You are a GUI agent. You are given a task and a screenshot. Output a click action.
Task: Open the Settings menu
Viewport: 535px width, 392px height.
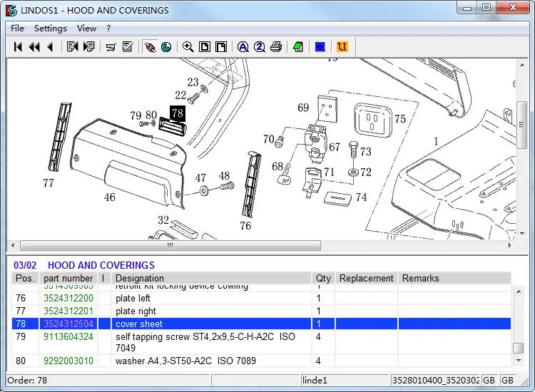[50, 29]
